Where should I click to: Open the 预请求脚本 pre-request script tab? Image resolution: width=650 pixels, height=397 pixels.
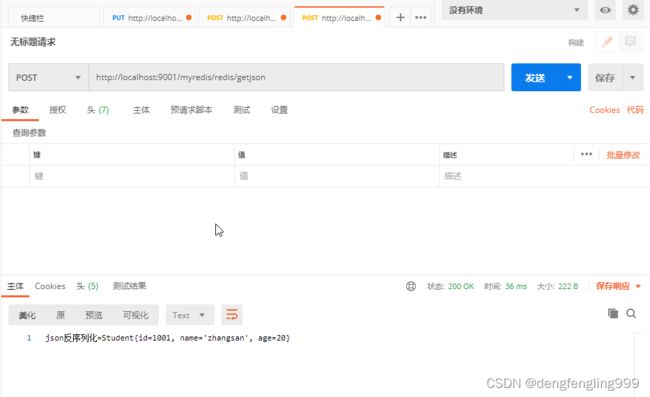[191, 110]
